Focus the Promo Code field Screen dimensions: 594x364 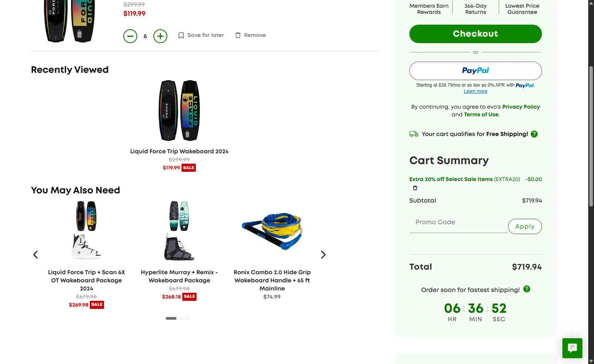458,222
